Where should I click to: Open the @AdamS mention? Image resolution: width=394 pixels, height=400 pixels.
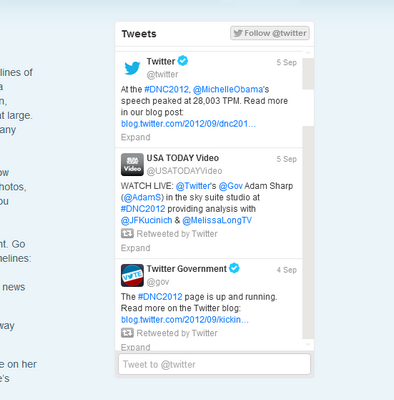pos(142,197)
